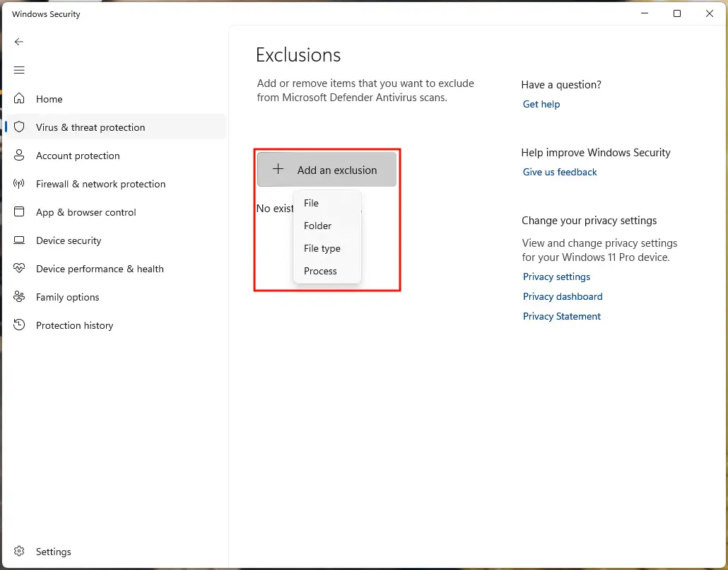Open App & browser control label
Viewport: 728px width, 570px height.
click(x=86, y=212)
